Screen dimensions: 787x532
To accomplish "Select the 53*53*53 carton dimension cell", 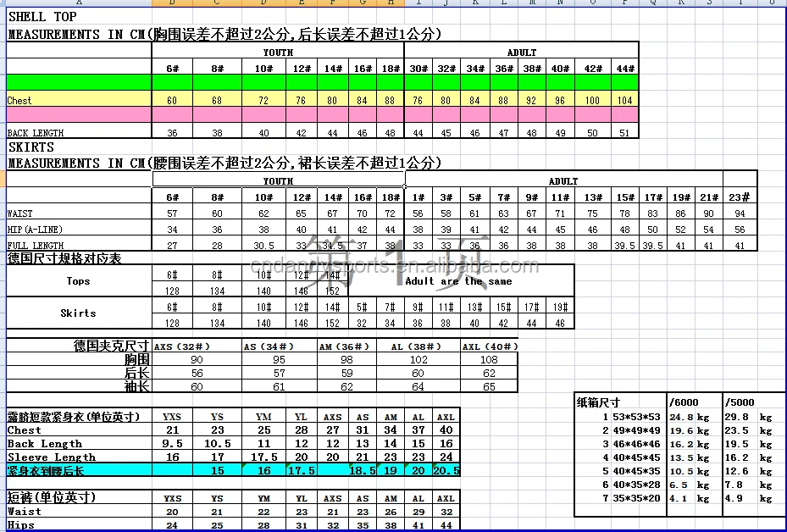I will pyautogui.click(x=637, y=417).
